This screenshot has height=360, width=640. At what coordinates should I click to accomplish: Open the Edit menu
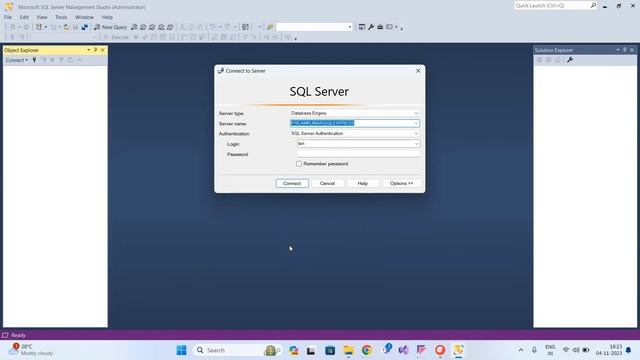tap(24, 17)
